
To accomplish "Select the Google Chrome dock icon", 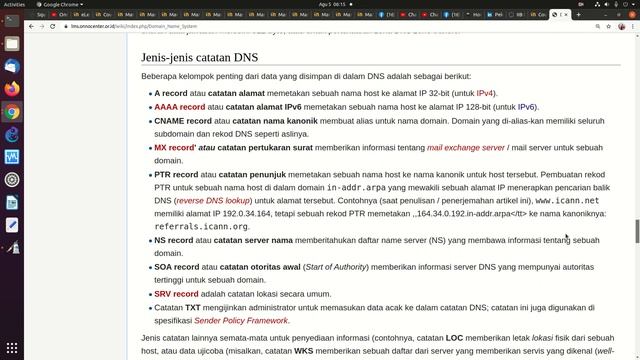I will coord(12,112).
